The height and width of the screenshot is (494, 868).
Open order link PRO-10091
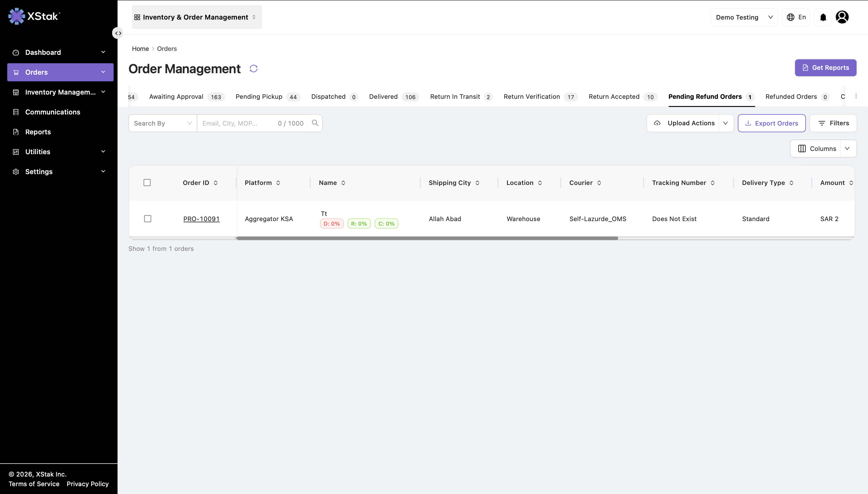[201, 219]
